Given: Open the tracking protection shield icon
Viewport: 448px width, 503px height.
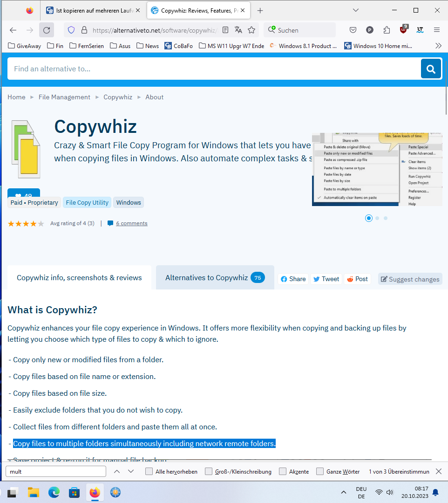Looking at the screenshot, I should pos(71,30).
